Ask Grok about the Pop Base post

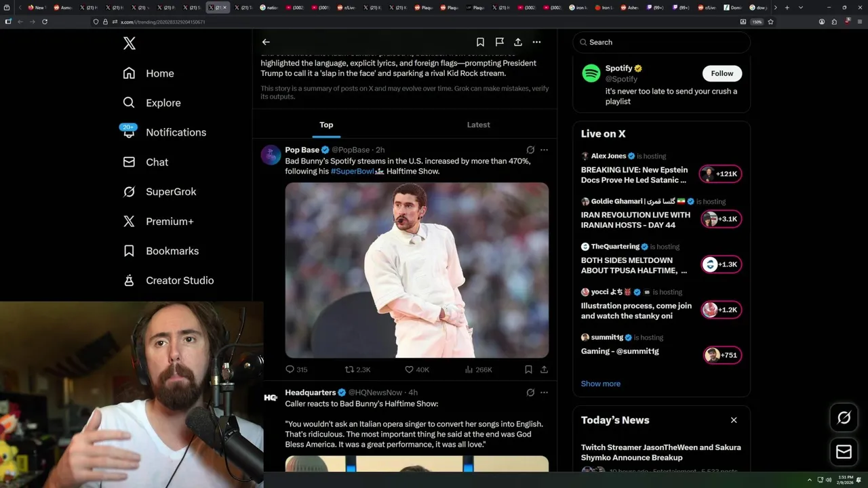tap(530, 150)
